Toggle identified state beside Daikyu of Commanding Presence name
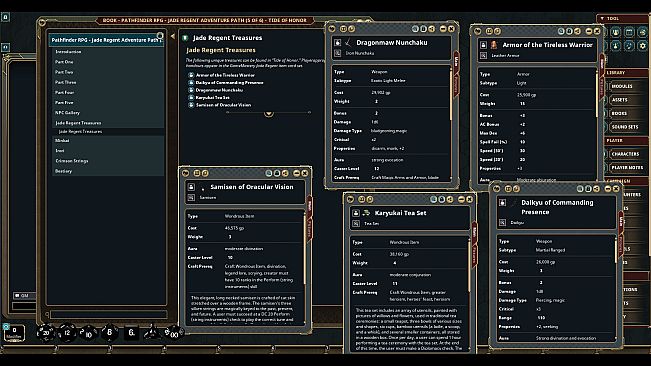651x366 pixels. [x=502, y=203]
